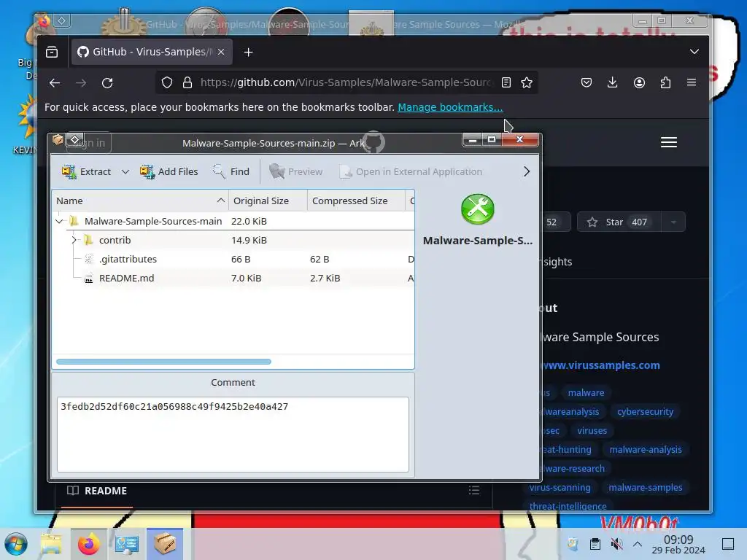
Task: Click inside the Comment text box
Action: pos(233,435)
